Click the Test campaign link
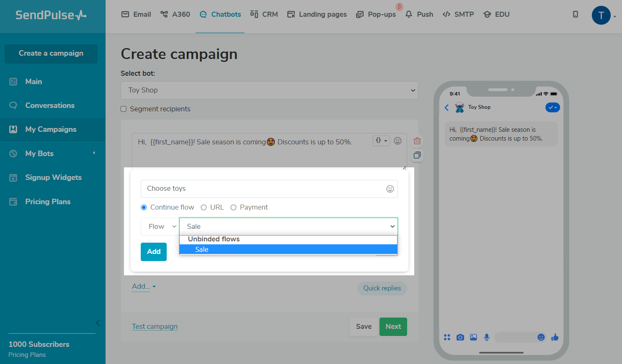The image size is (622, 364). point(155,326)
